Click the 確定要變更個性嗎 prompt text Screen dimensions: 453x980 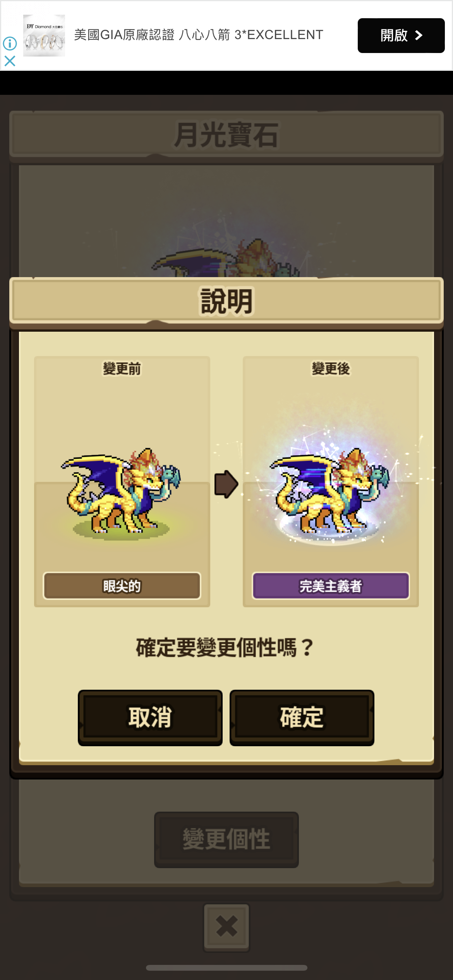click(x=225, y=648)
